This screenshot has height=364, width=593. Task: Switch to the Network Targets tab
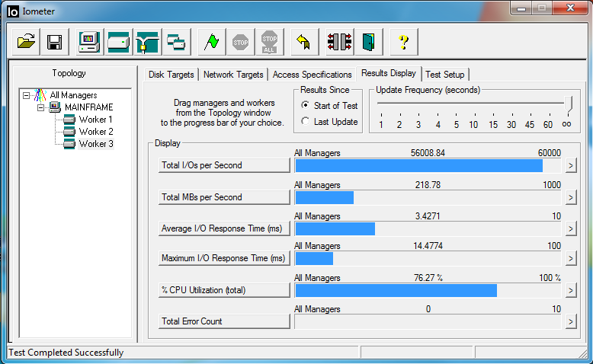[233, 75]
